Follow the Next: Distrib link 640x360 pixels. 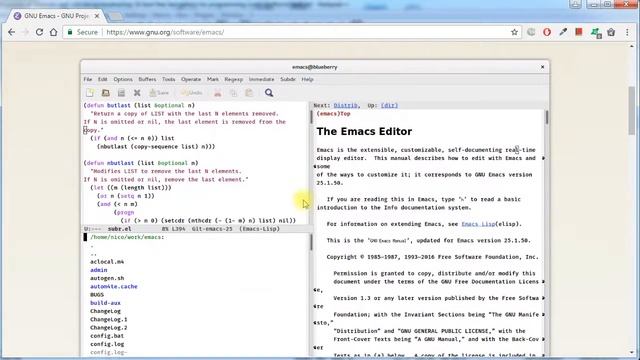pos(346,105)
